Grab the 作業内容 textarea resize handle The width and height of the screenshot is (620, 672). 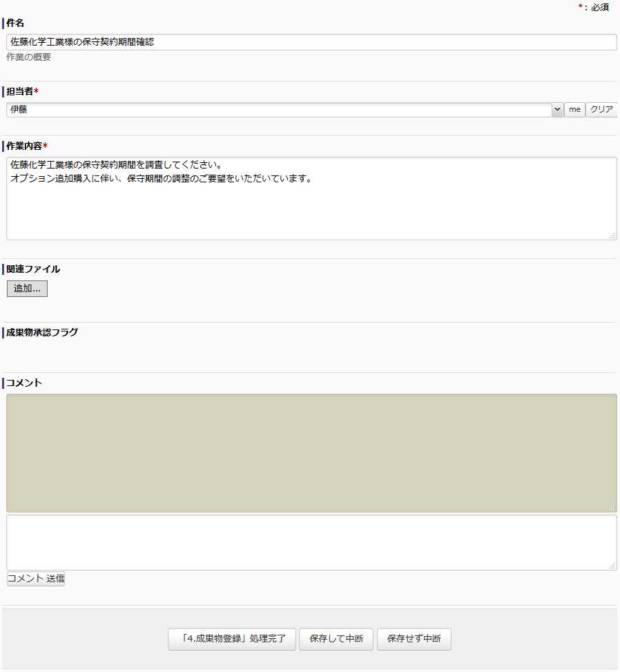[612, 236]
